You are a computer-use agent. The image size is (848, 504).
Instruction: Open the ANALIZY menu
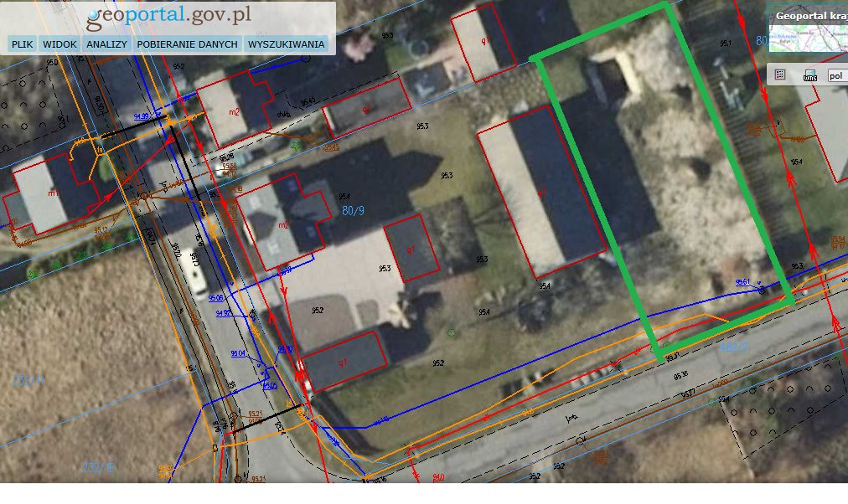[x=106, y=44]
